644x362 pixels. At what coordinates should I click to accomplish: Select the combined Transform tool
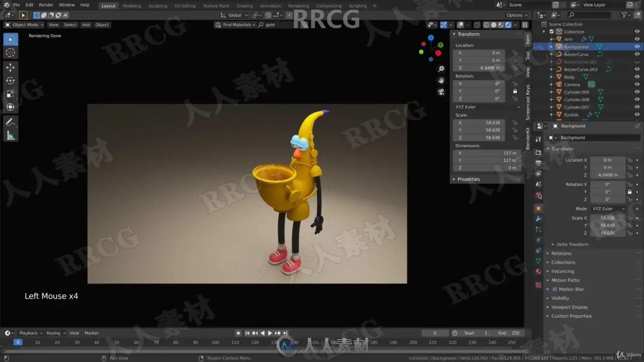click(x=11, y=107)
